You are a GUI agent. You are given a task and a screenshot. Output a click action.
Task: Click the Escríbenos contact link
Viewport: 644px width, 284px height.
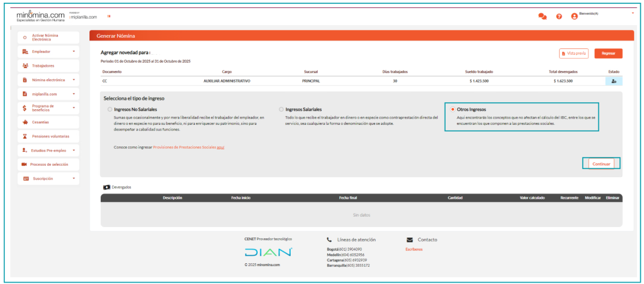click(x=414, y=249)
